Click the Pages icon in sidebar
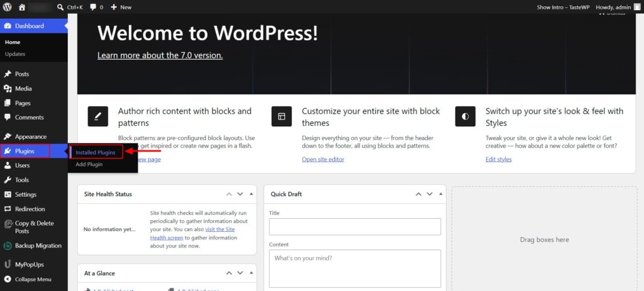Image resolution: width=644 pixels, height=291 pixels. tap(8, 103)
